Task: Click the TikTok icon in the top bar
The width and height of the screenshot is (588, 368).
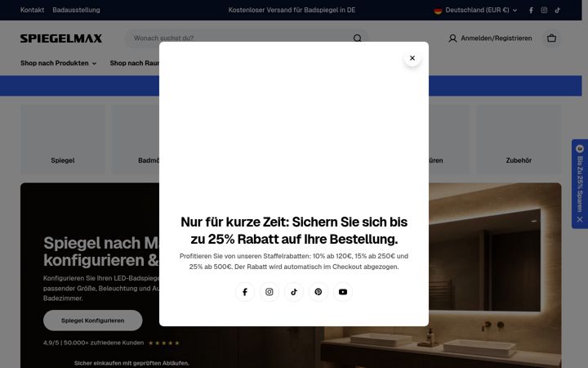Action: (558, 10)
